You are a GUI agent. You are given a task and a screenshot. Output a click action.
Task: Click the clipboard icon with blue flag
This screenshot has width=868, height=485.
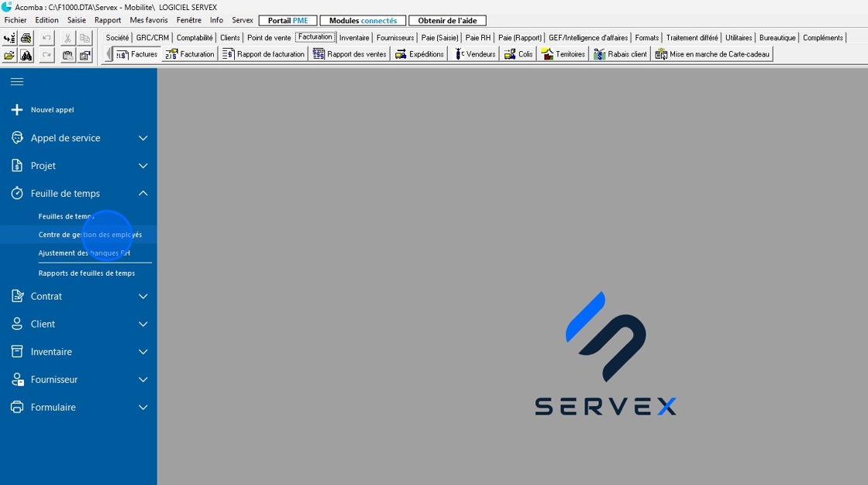(x=84, y=55)
